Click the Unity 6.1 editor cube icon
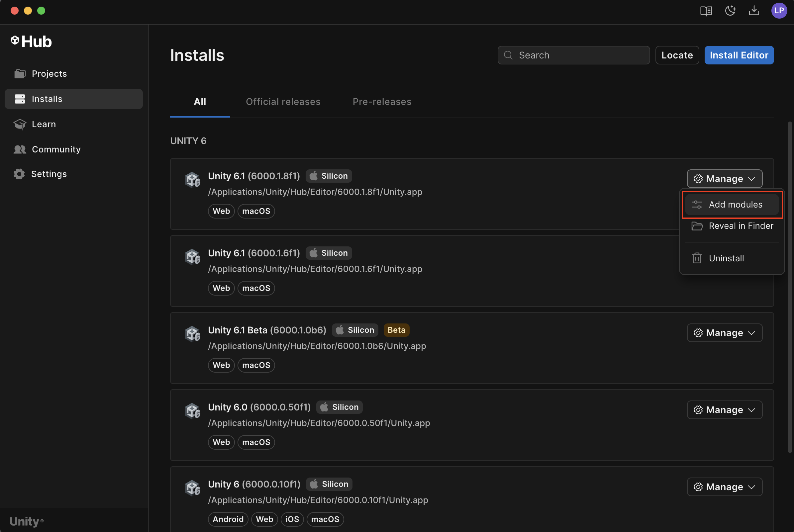The width and height of the screenshot is (794, 532). click(x=193, y=179)
